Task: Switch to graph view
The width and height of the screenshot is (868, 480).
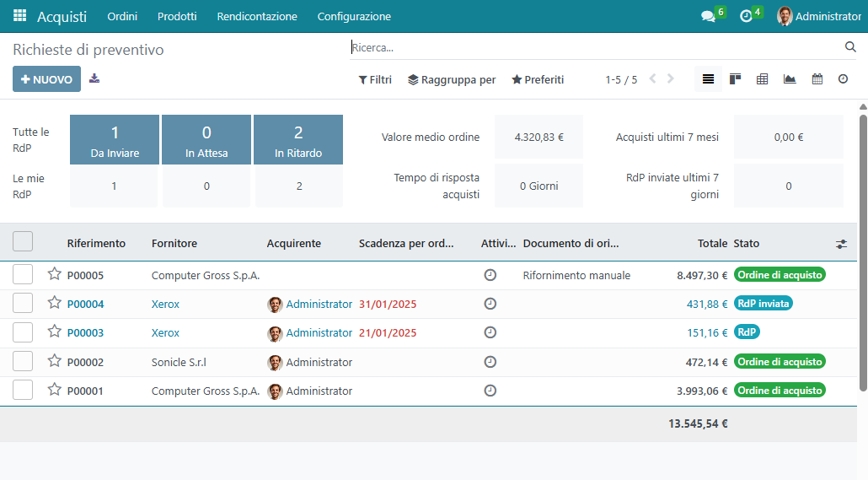Action: (789, 79)
